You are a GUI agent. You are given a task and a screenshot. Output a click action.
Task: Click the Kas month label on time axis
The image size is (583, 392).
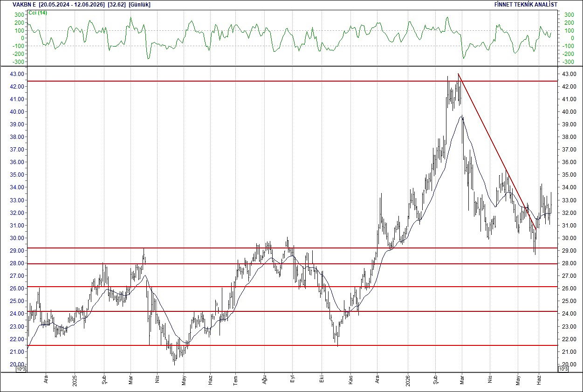pos(350,380)
